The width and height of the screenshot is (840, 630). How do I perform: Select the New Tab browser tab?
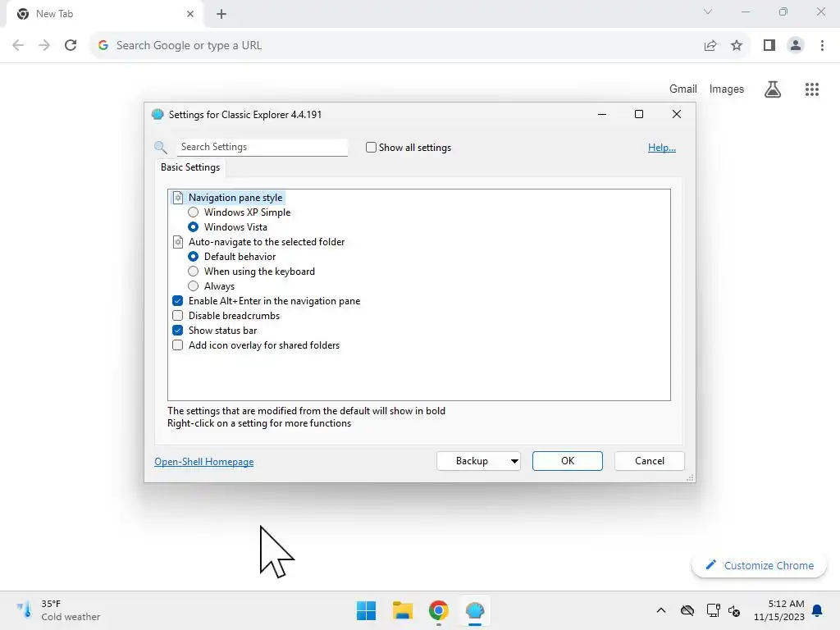[105, 15]
